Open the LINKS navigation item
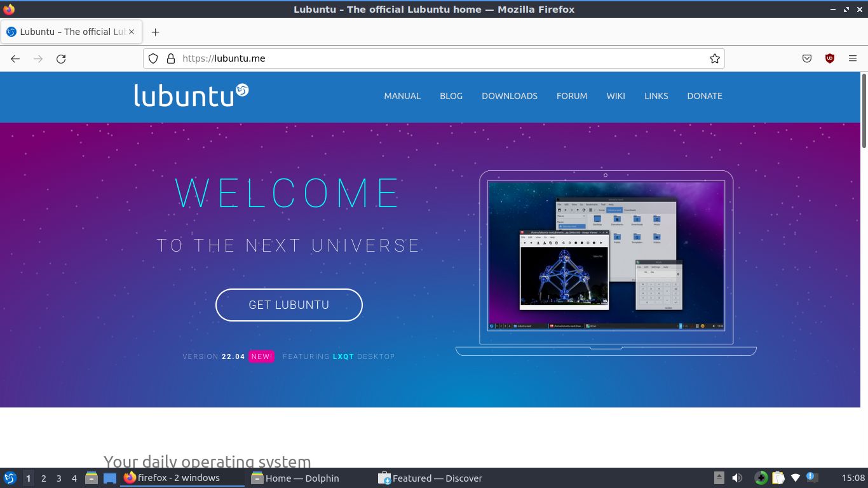Image resolution: width=868 pixels, height=488 pixels. [x=656, y=96]
